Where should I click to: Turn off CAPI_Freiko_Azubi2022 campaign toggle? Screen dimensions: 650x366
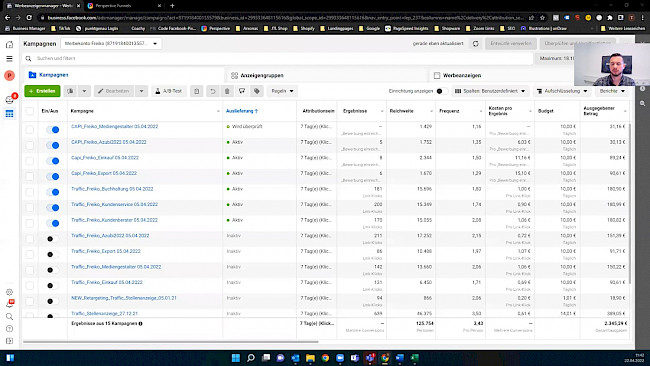click(x=53, y=145)
